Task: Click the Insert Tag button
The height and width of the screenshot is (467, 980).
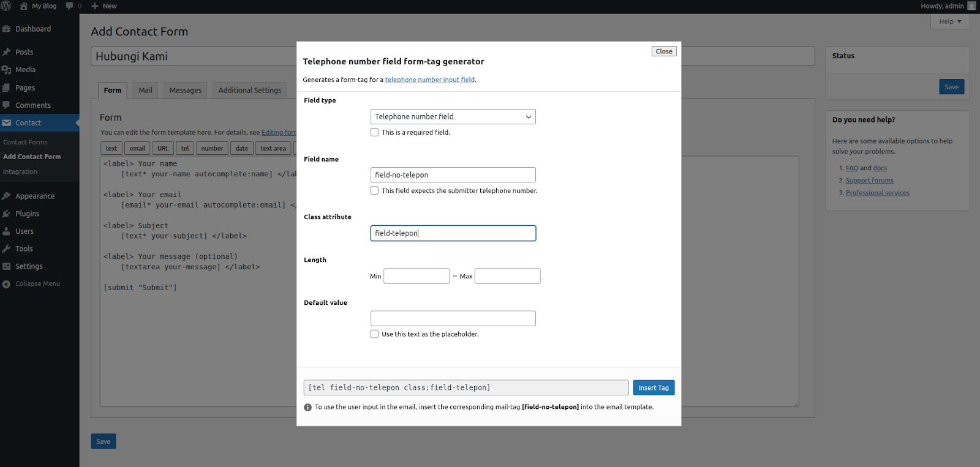Action: pos(654,387)
